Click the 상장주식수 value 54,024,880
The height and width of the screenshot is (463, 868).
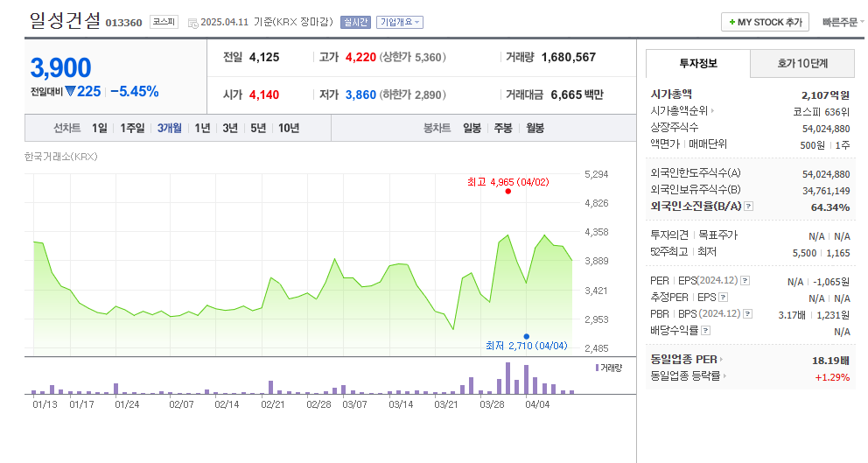(x=826, y=129)
